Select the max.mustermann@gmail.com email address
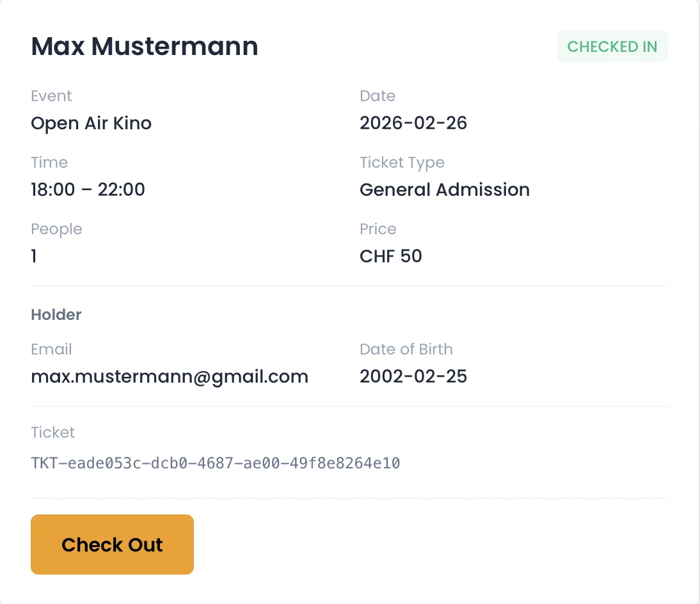Viewport: 700px width, 604px height. pos(170,376)
